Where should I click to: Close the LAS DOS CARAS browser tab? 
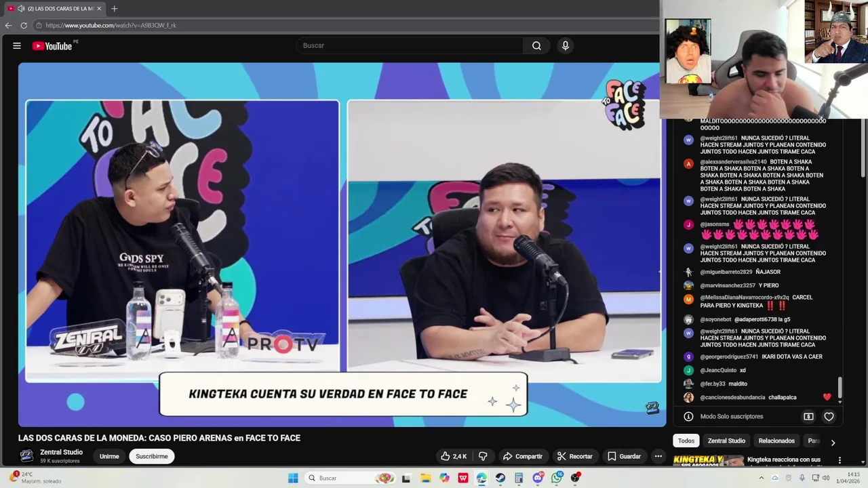click(99, 9)
